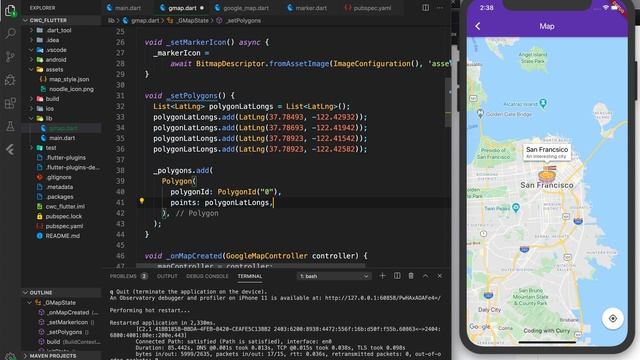This screenshot has width=640, height=360.
Task: Split the editor with the layout icon
Action: coord(426,8)
